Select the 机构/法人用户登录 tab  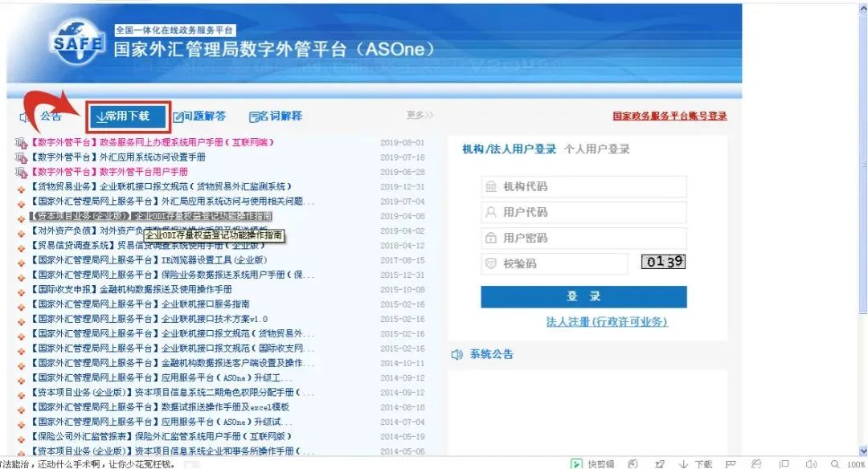(510, 149)
